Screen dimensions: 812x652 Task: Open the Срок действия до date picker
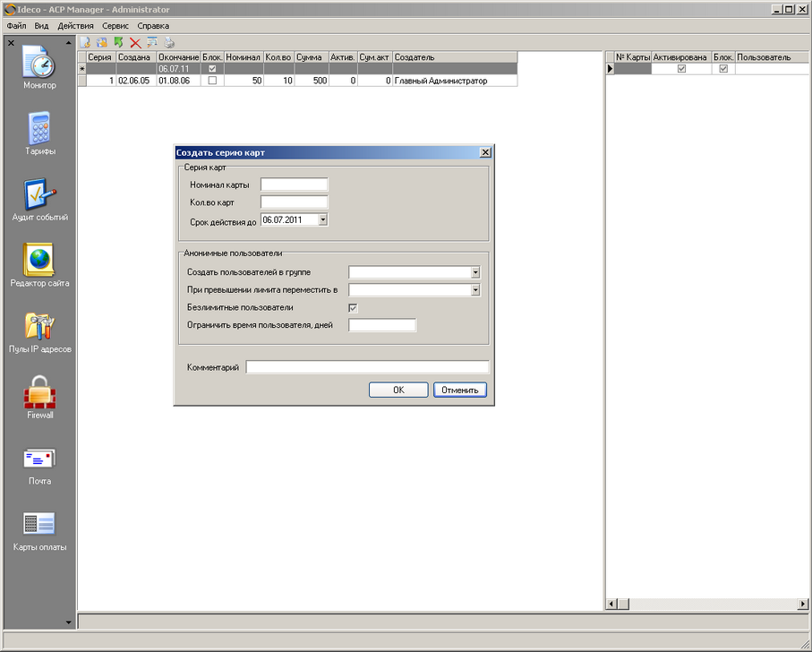click(322, 219)
